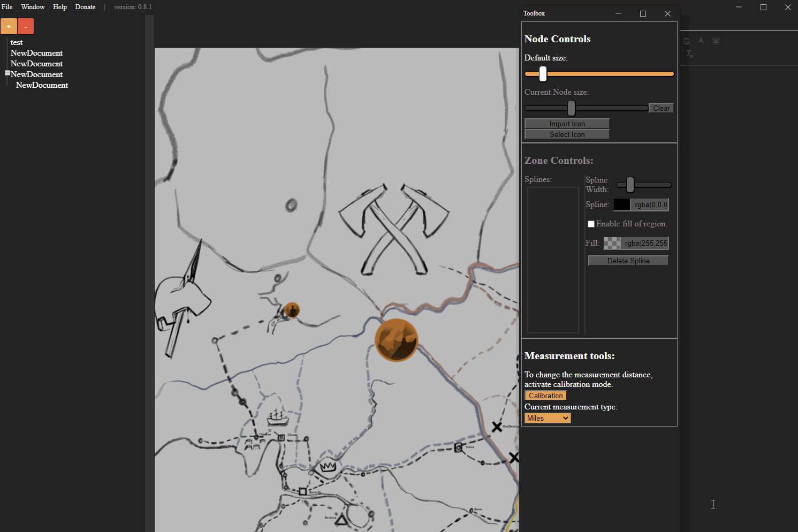Viewport: 798px width, 532px height.
Task: Maximize the Toolbox window
Action: pos(643,13)
